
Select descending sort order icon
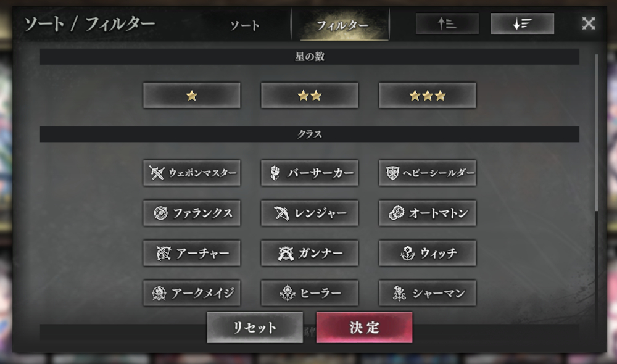(x=522, y=23)
